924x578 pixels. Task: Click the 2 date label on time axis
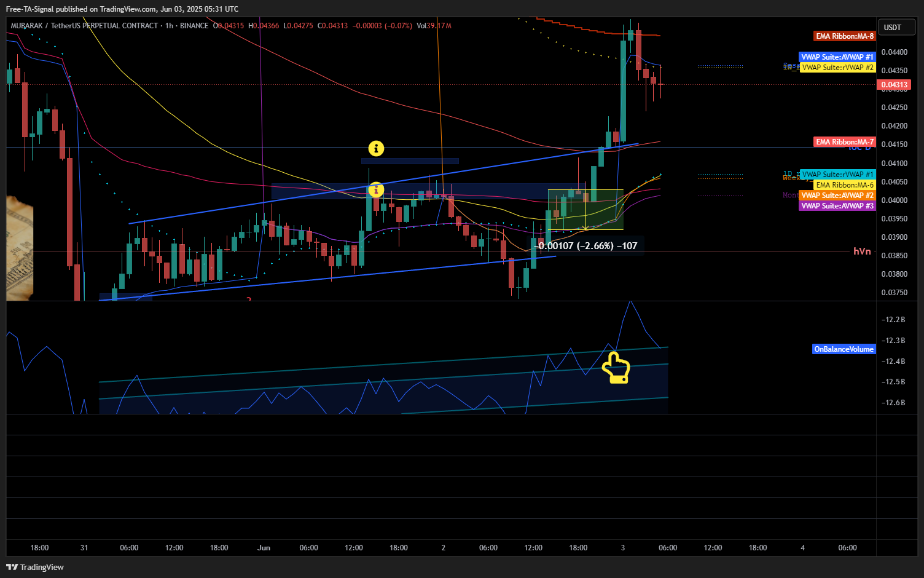click(444, 548)
